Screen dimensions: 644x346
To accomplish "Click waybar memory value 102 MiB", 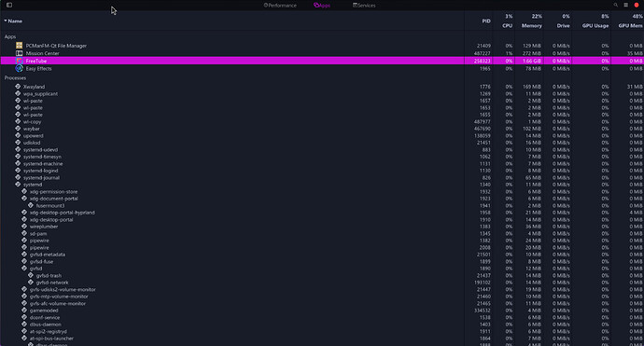I will click(532, 129).
